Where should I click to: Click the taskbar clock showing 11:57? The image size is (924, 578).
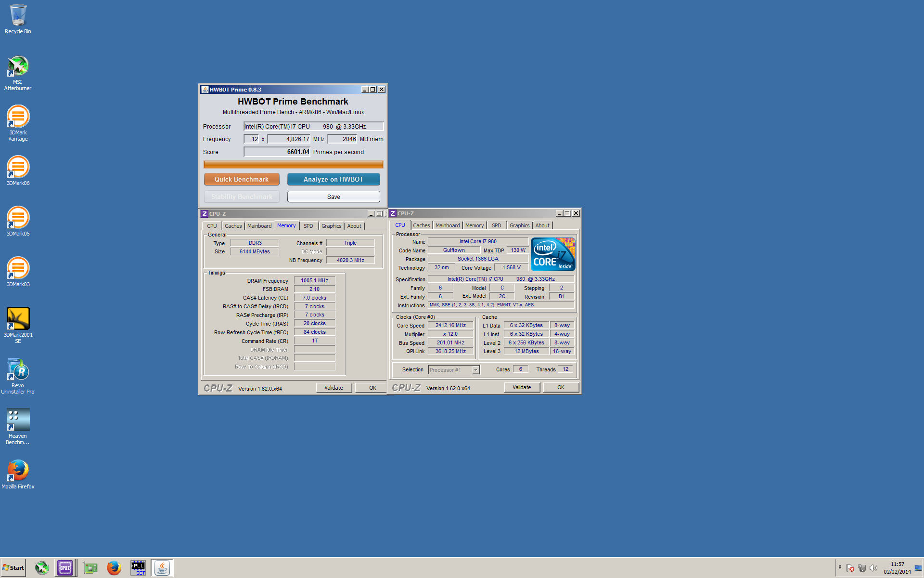(897, 568)
